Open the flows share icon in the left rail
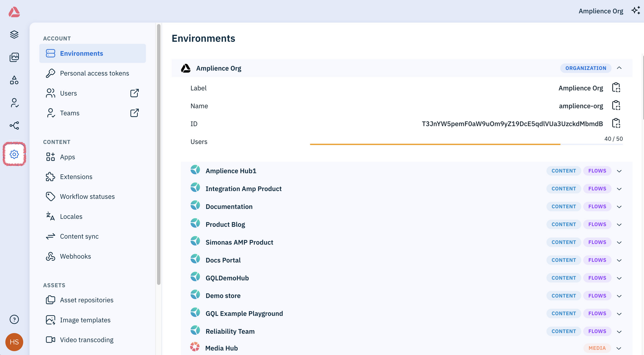The image size is (644, 355). [14, 126]
